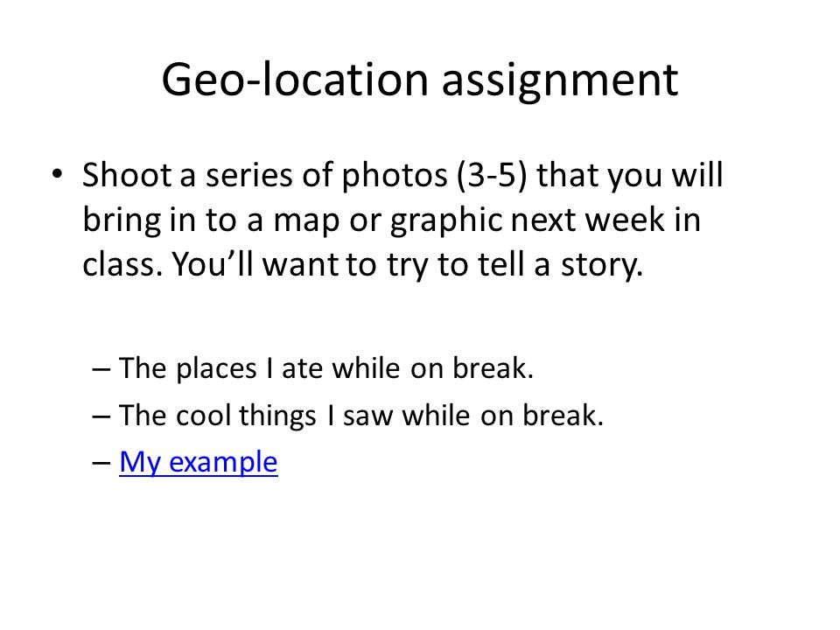
Task: Click the Geo-location assignment slide title
Action: point(420,80)
